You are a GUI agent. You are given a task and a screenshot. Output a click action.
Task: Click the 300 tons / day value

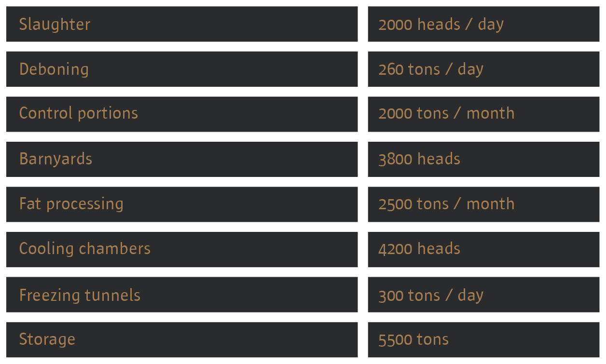pyautogui.click(x=430, y=295)
